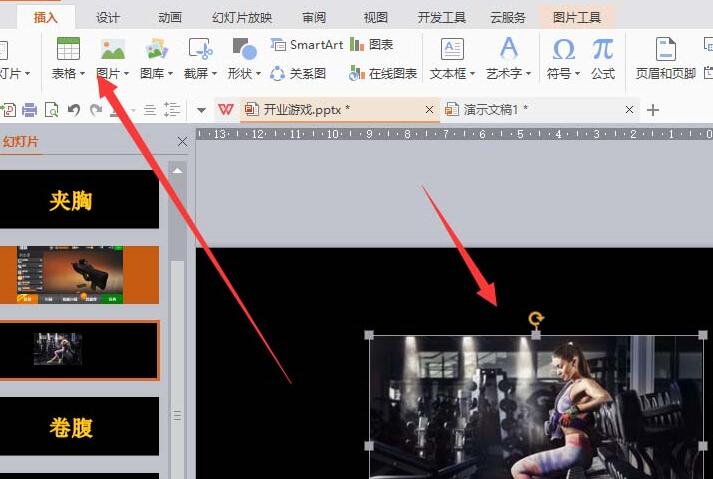Screen dimensions: 713x479
Task: Switch to the 动画 ribbon tab
Action: pos(170,18)
